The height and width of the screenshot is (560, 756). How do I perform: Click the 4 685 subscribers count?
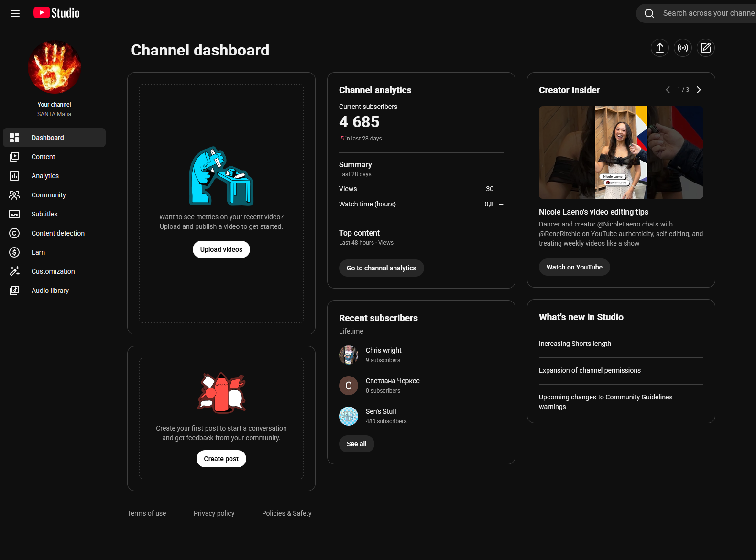(x=359, y=122)
